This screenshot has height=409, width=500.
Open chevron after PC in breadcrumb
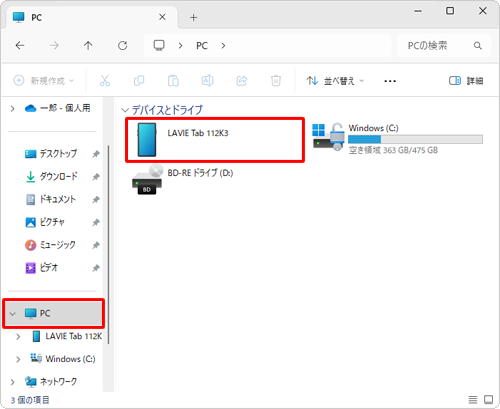point(223,46)
